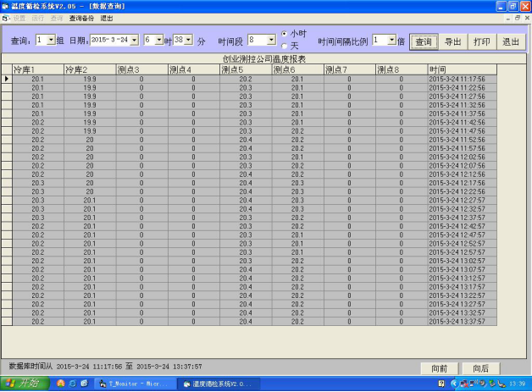Click the 测点7 column header
This screenshot has height=392, width=532.
pyautogui.click(x=350, y=70)
